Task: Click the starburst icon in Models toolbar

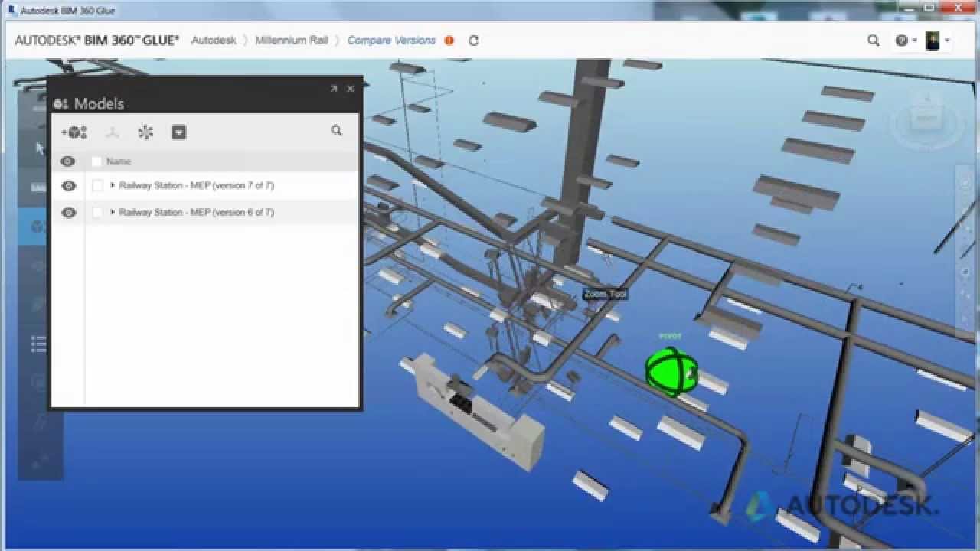Action: coord(145,132)
